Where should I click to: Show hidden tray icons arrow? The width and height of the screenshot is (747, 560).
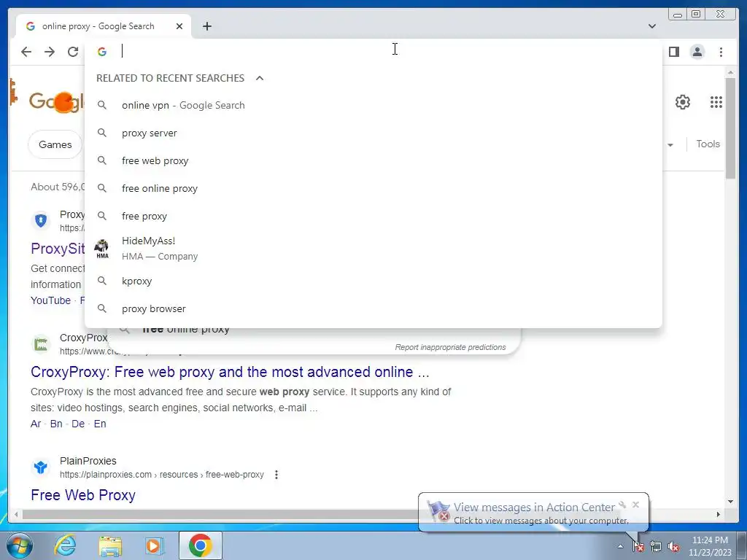coord(620,547)
